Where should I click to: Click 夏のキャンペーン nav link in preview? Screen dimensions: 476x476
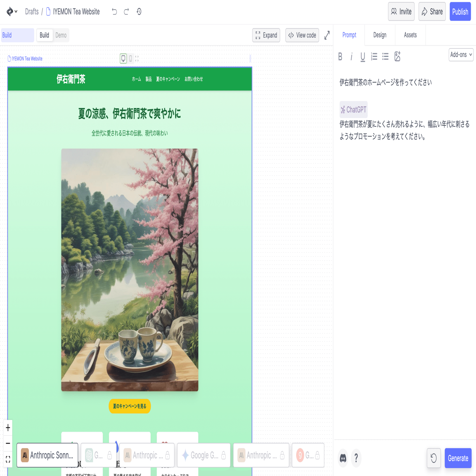coord(168,79)
